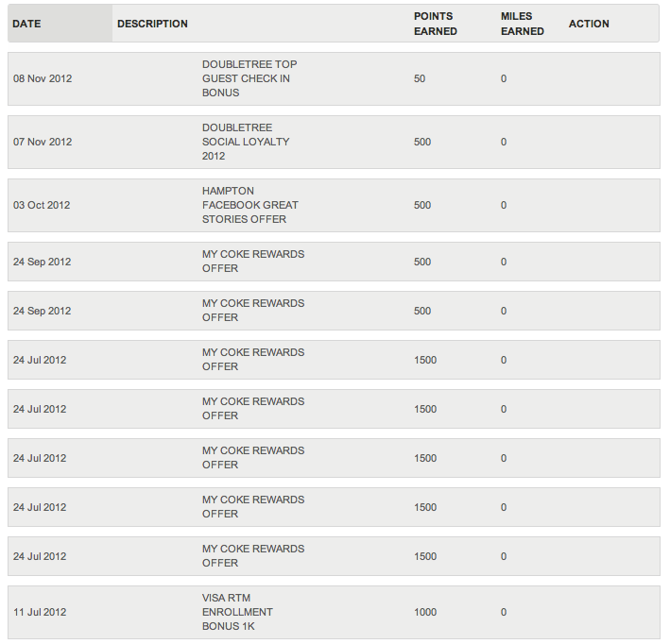The height and width of the screenshot is (644, 670).
Task: Click the 03 Oct 2012 date cell
Action: click(x=42, y=205)
